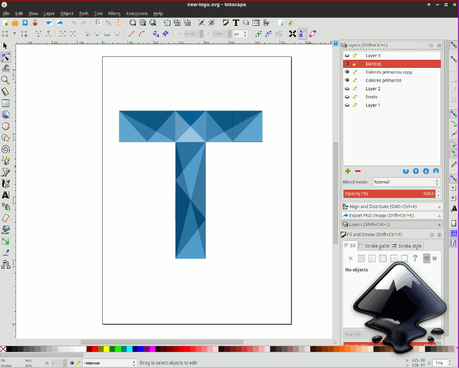Viewport: 459px width, 368px height.
Task: Insert new nodes icon in node toolbar
Action: (x=5, y=34)
